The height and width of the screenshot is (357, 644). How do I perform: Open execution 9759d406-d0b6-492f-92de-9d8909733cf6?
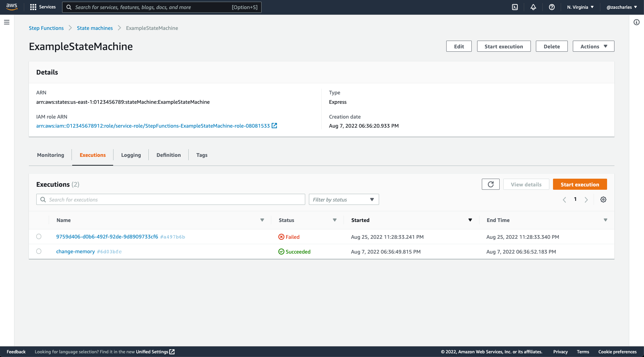click(107, 236)
